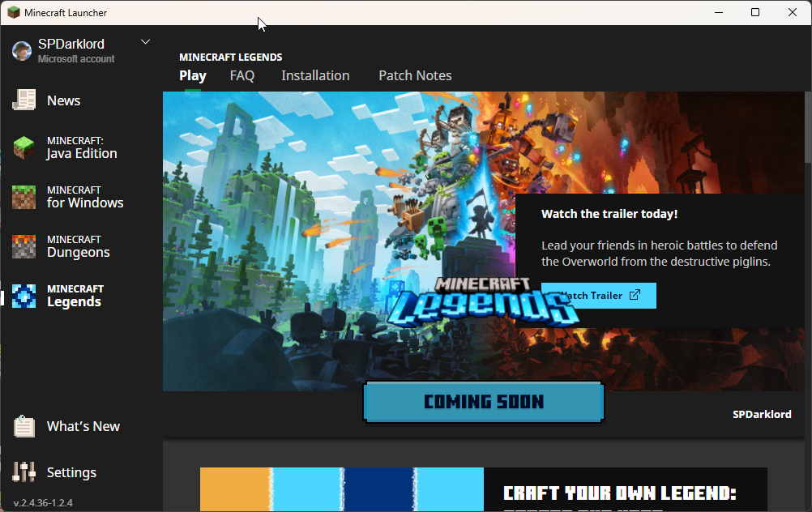Click the Minecraft for Windows dirt block icon
Image resolution: width=812 pixels, height=512 pixels.
click(x=24, y=197)
